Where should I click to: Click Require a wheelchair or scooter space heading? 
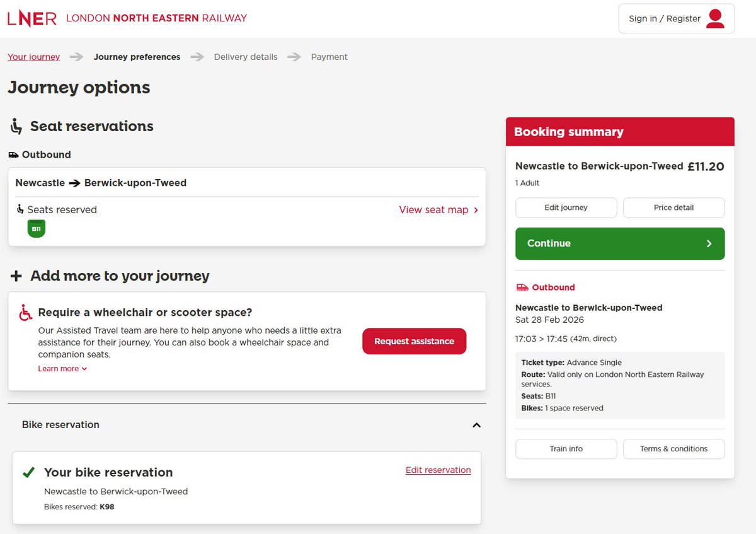click(146, 312)
